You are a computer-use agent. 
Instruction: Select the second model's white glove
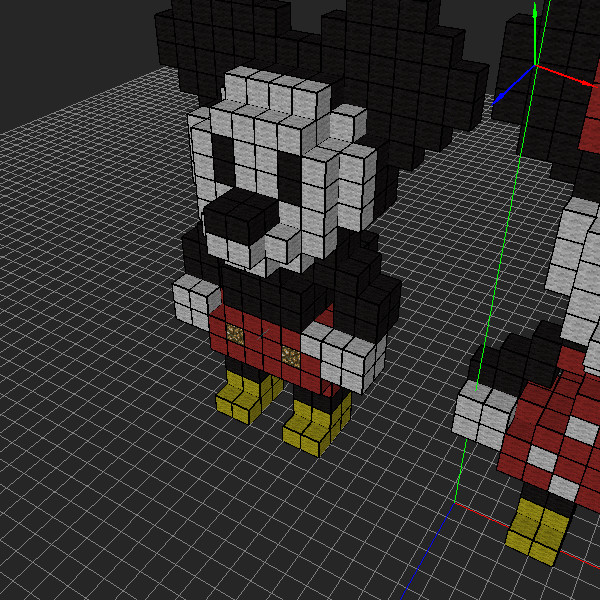click(486, 414)
